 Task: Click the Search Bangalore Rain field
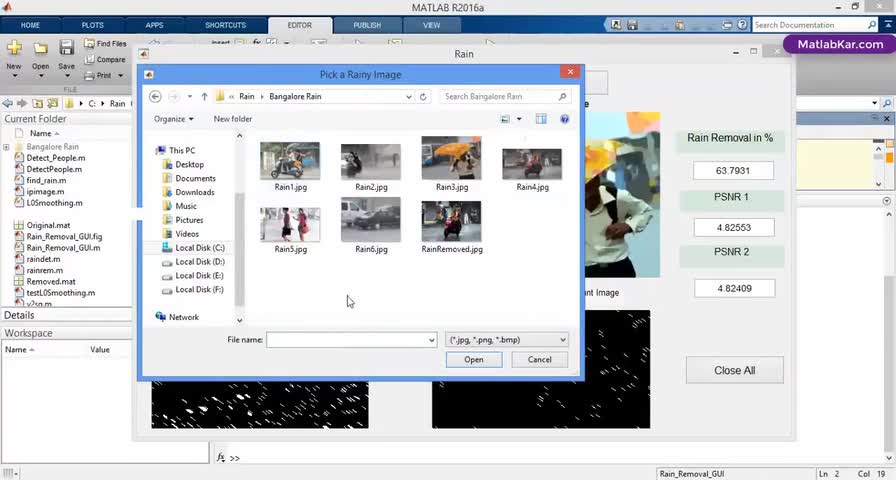click(x=505, y=97)
